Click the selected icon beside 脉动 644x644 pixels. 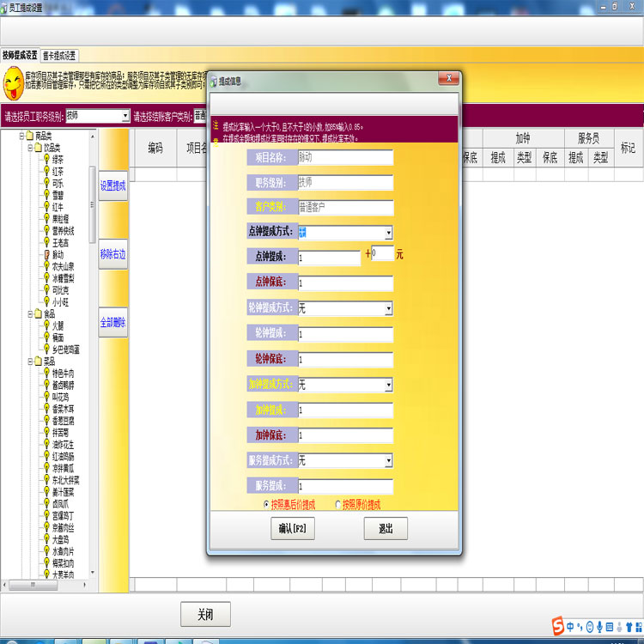47,255
